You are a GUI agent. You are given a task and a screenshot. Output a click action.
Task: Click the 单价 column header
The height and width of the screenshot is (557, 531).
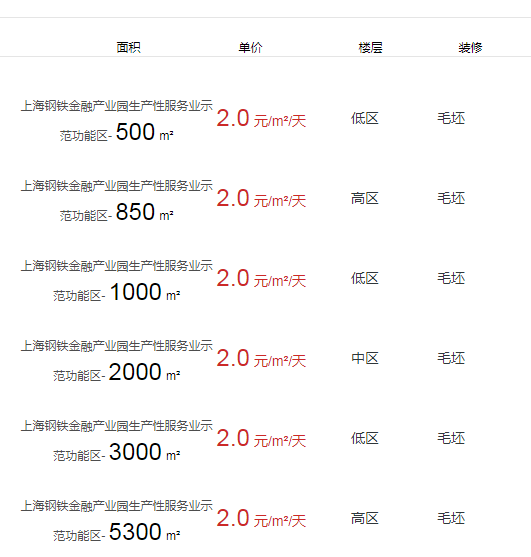(x=250, y=47)
